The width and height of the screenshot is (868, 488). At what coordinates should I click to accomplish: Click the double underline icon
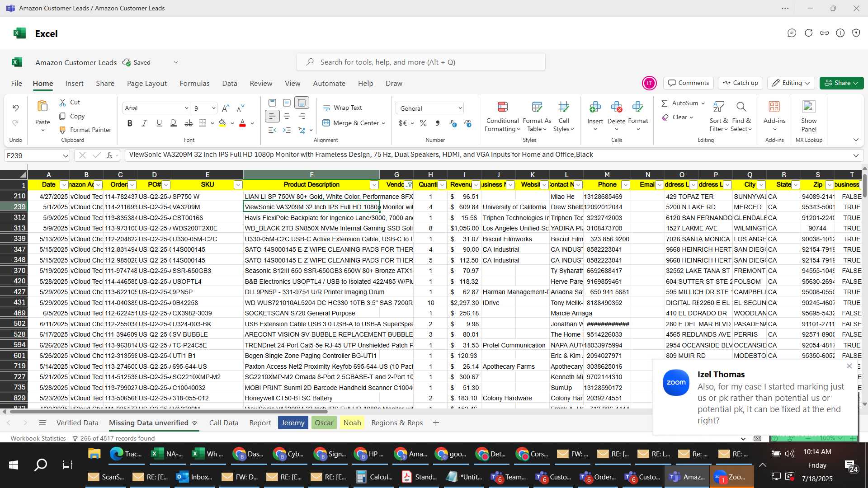point(174,123)
